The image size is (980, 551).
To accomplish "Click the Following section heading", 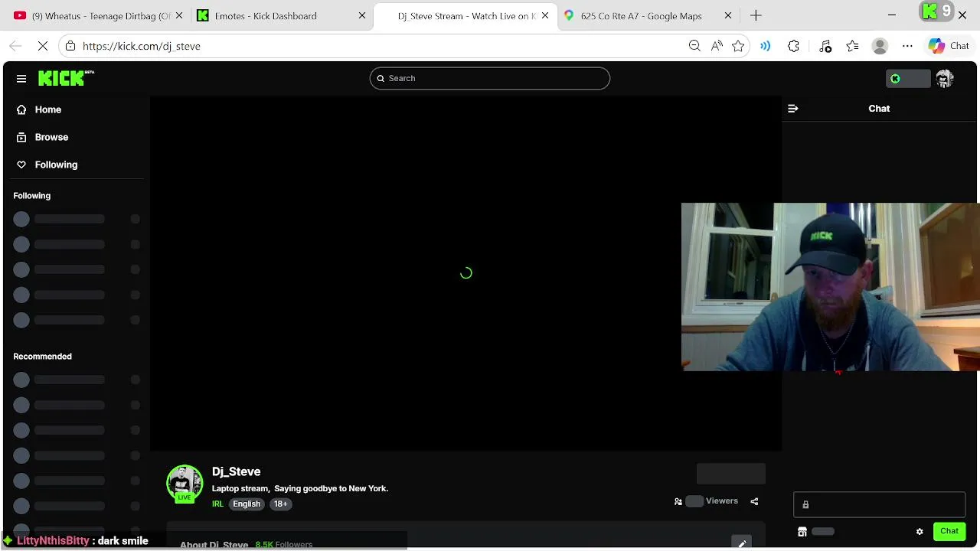I will [32, 196].
